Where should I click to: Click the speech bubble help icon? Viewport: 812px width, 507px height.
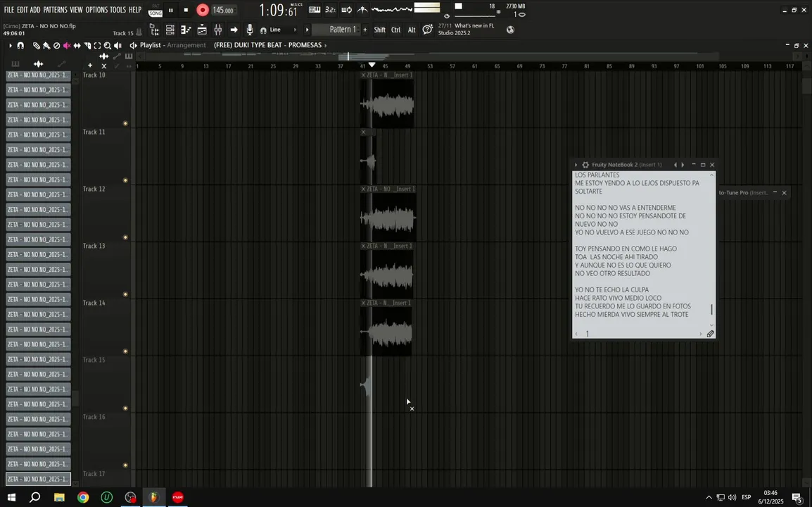pos(427,30)
